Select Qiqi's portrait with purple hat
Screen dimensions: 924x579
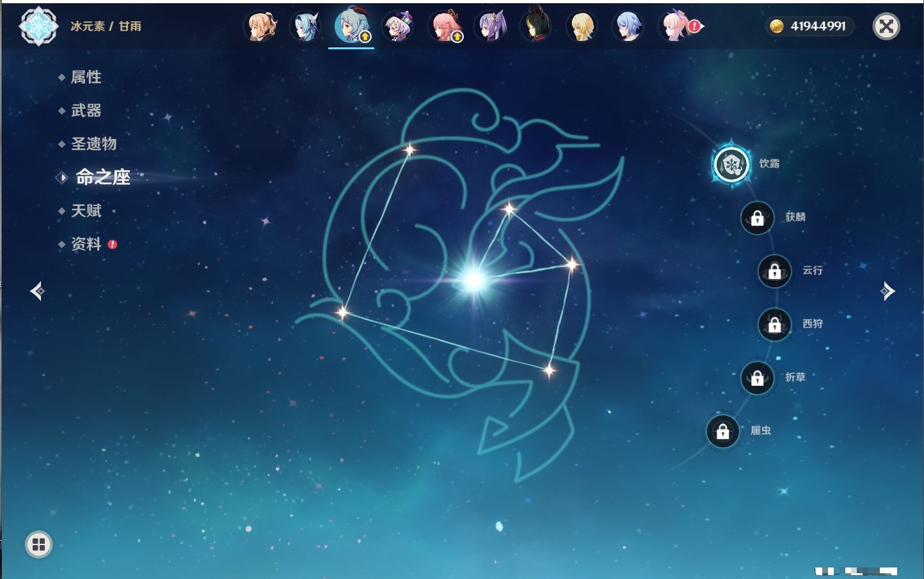tap(398, 26)
